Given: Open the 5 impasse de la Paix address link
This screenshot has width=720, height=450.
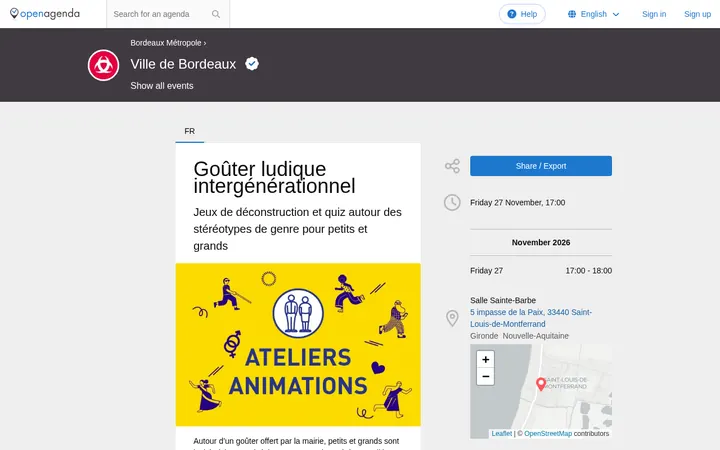Looking at the screenshot, I should pos(530,318).
